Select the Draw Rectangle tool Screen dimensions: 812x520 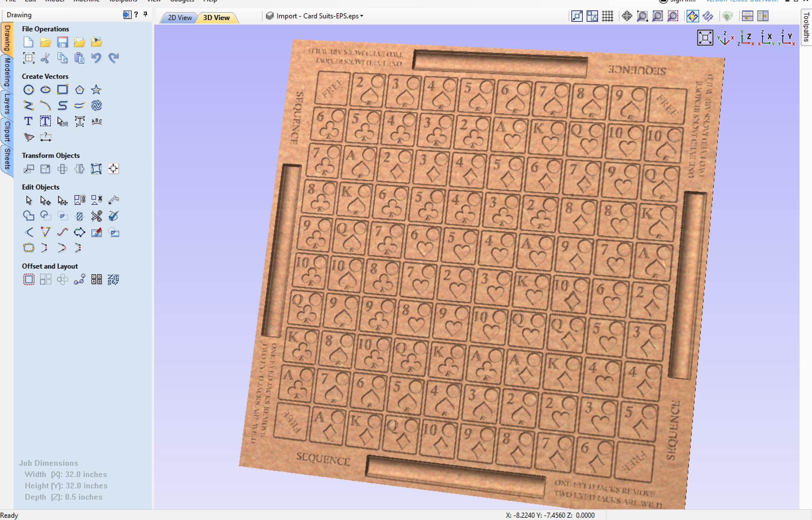63,90
